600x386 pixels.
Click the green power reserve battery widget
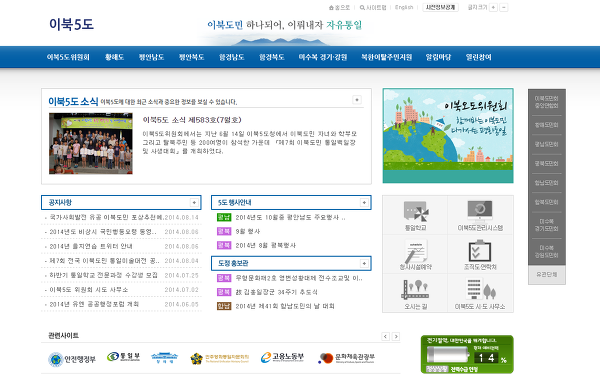tap(467, 354)
